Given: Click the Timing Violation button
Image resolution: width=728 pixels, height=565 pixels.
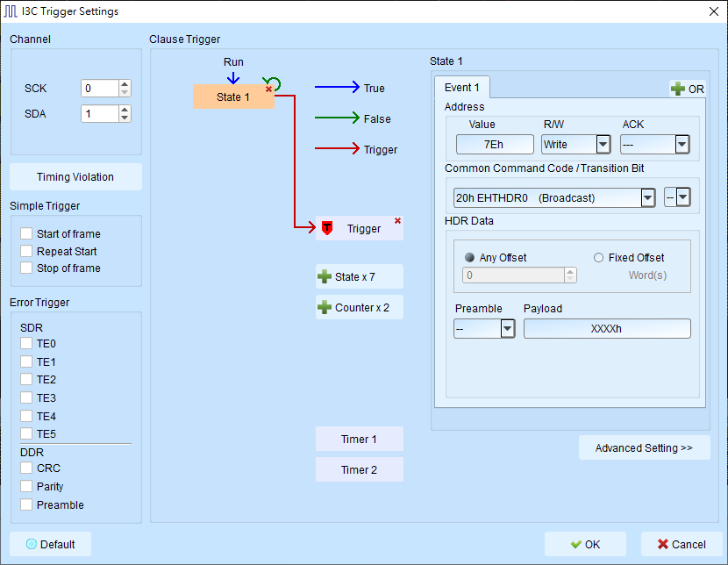Looking at the screenshot, I should [x=75, y=177].
